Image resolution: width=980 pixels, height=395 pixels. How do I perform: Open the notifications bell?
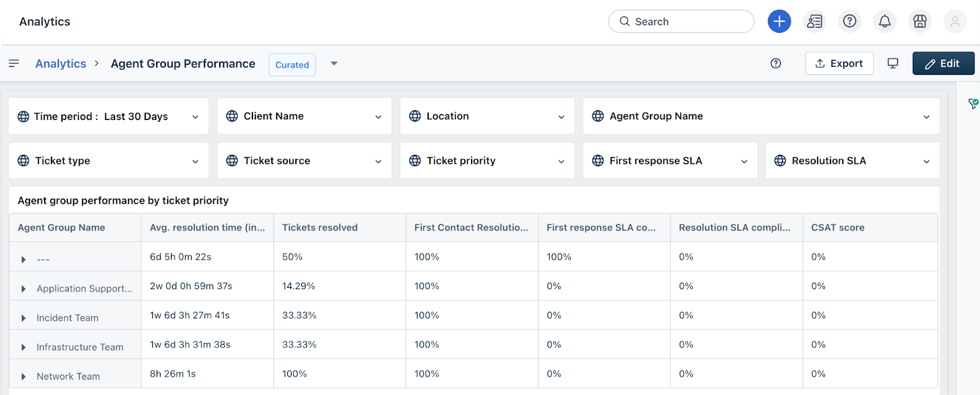pos(884,21)
